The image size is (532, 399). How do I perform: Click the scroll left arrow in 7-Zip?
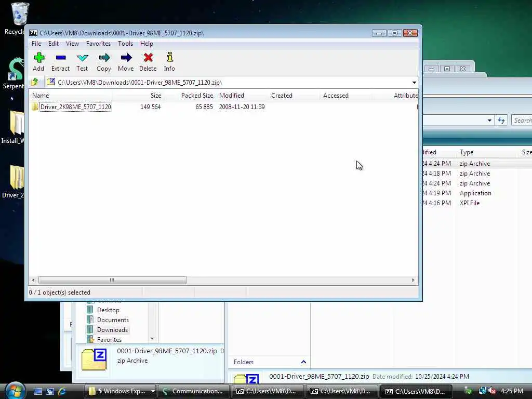coord(33,280)
